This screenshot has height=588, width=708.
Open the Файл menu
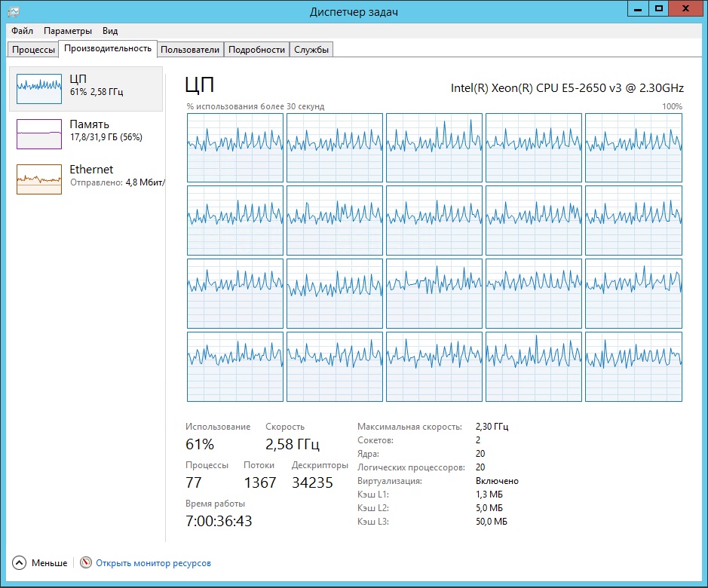click(22, 31)
